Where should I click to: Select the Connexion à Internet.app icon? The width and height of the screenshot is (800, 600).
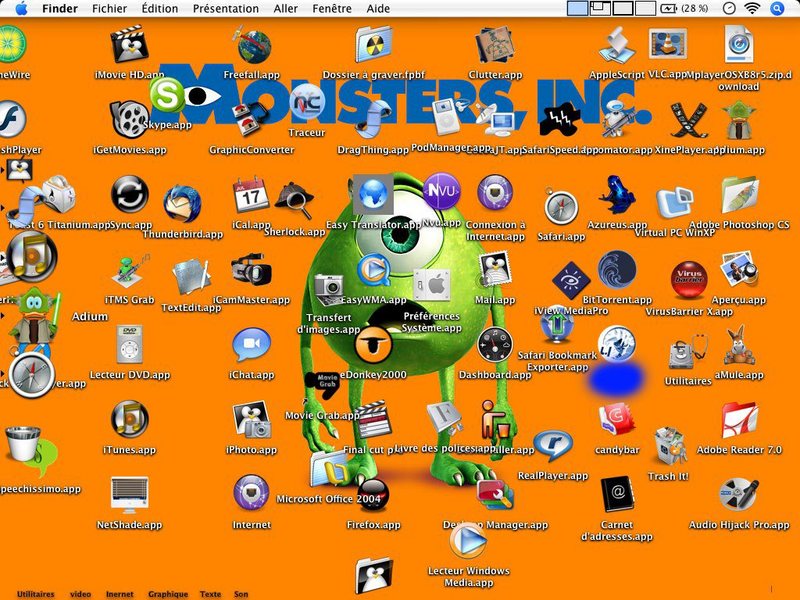(x=495, y=193)
